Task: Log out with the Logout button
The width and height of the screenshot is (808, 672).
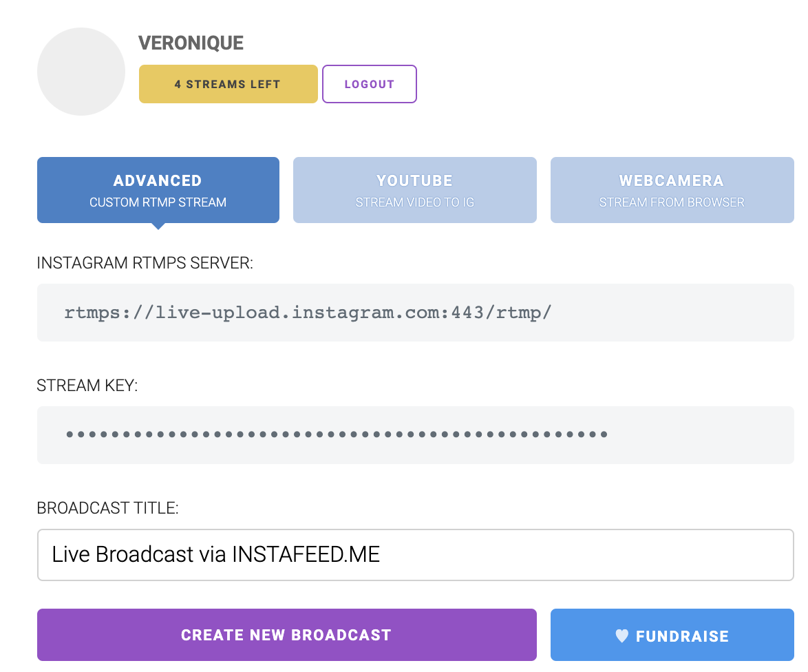Action: (369, 84)
